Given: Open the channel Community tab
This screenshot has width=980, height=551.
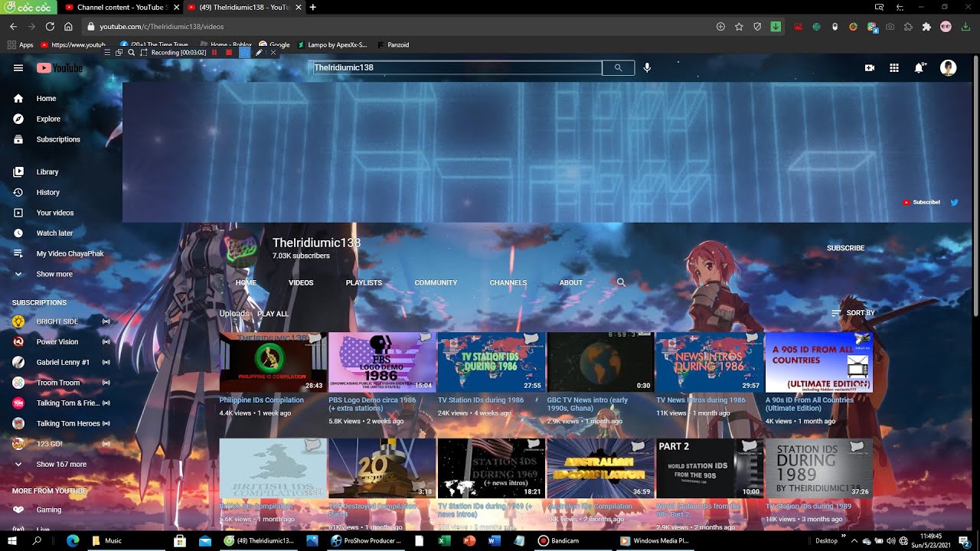Looking at the screenshot, I should tap(436, 282).
